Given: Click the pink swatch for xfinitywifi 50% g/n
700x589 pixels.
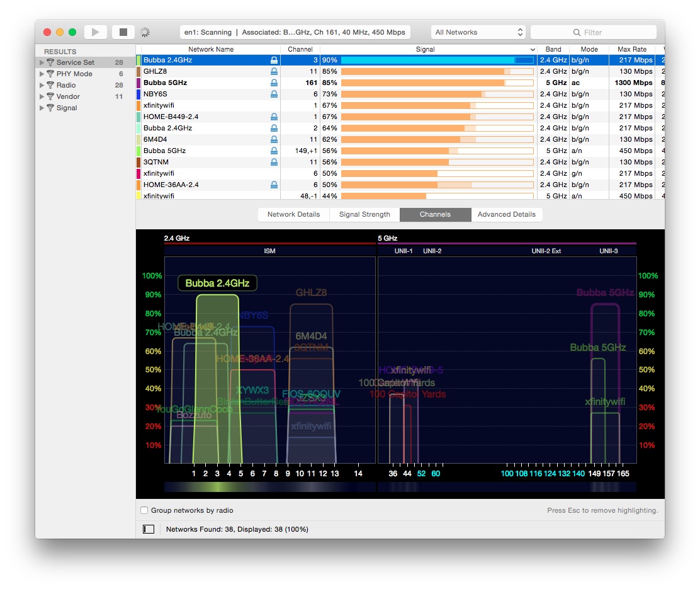Looking at the screenshot, I should click(139, 173).
